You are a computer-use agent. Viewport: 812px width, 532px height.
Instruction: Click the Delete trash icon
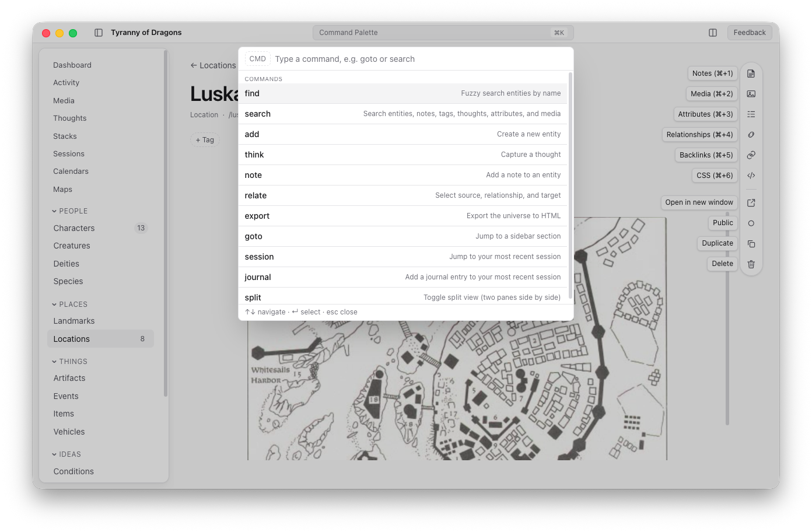pos(751,264)
